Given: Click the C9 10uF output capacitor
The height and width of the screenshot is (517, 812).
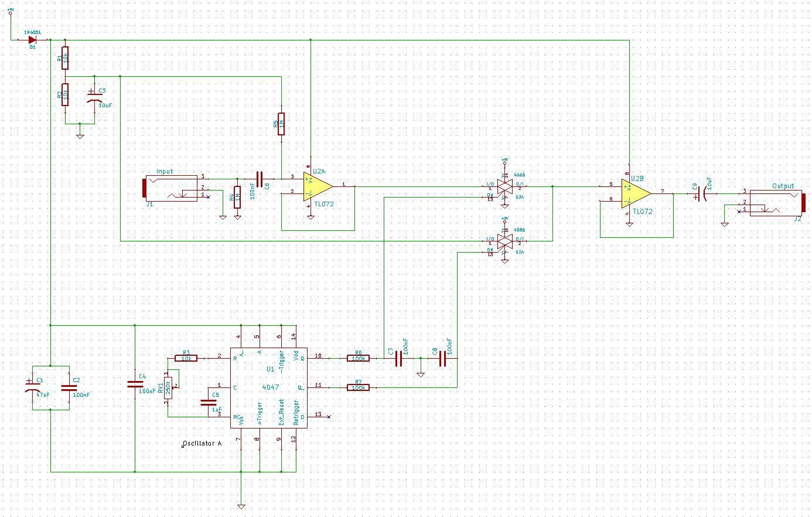Looking at the screenshot, I should point(700,195).
